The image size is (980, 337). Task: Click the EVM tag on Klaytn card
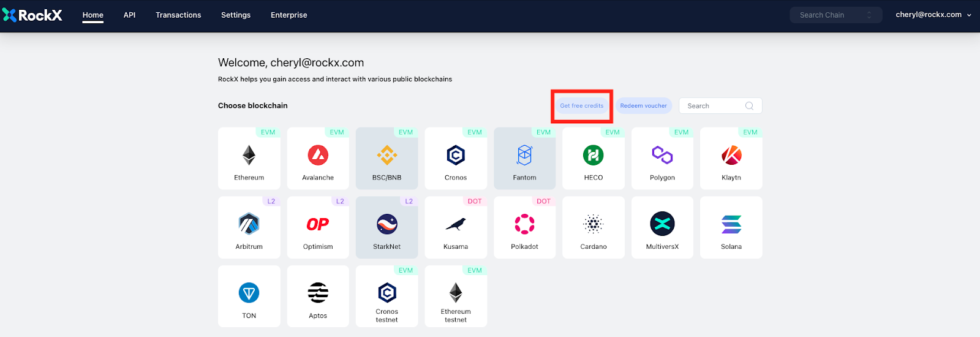[x=750, y=132]
